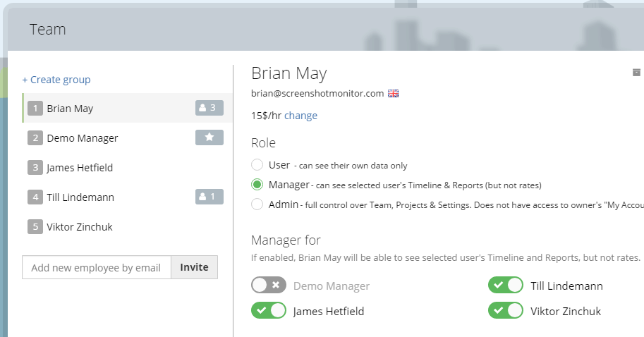Click the Brian May heading in details panel
This screenshot has height=337, width=644.
289,74
